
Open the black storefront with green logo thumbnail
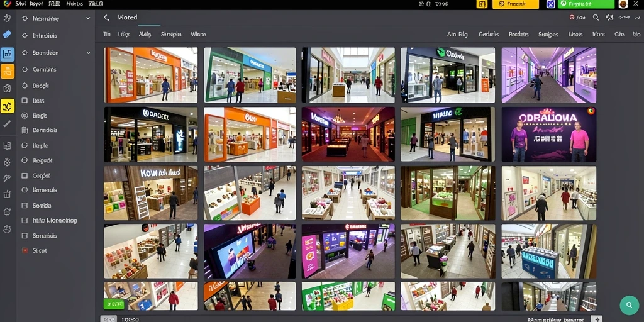pyautogui.click(x=448, y=75)
